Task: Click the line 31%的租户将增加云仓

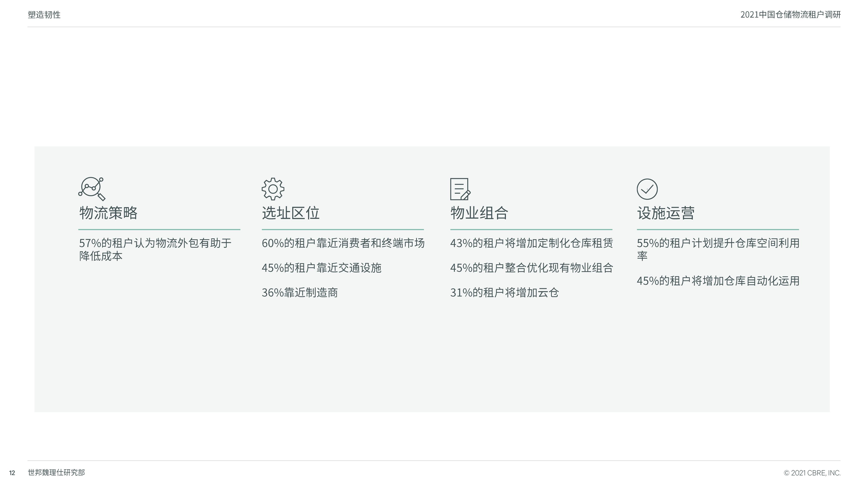Action: (504, 292)
